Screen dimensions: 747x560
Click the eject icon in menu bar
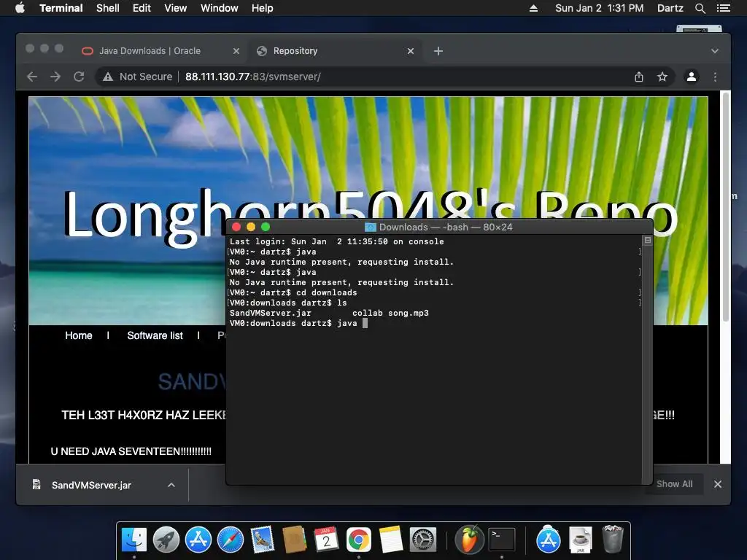coord(533,8)
